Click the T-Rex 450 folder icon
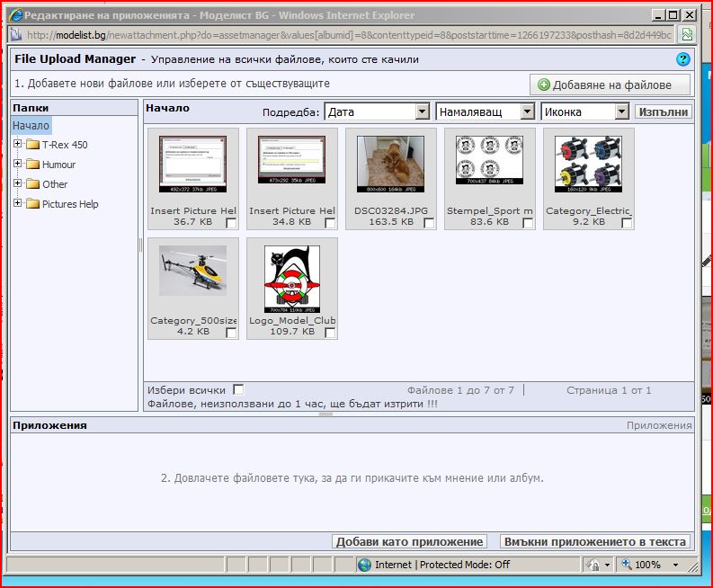The height and width of the screenshot is (588, 713). click(x=32, y=145)
